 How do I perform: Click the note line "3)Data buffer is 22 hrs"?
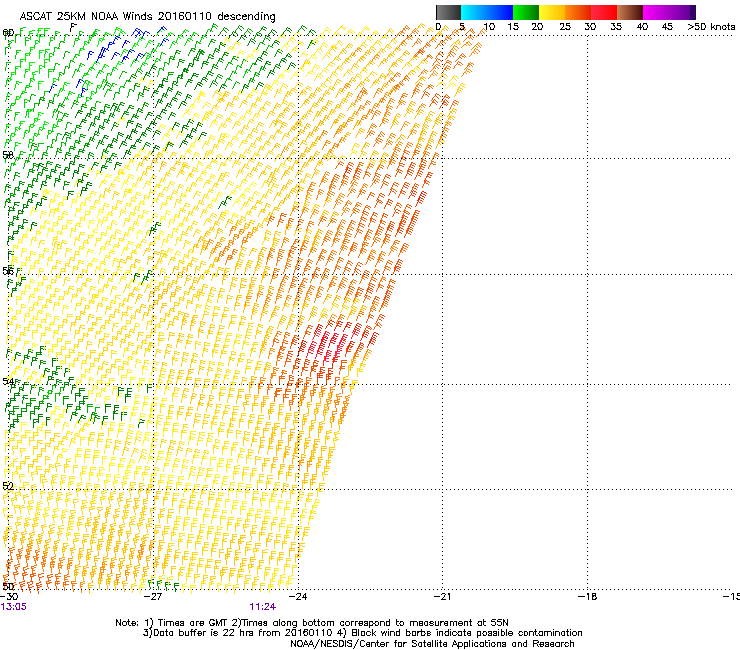click(x=362, y=633)
